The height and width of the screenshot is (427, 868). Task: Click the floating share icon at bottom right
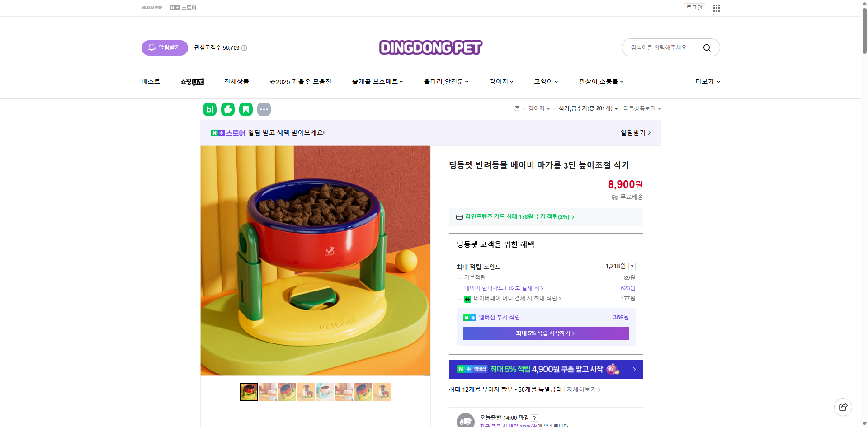pos(843,407)
